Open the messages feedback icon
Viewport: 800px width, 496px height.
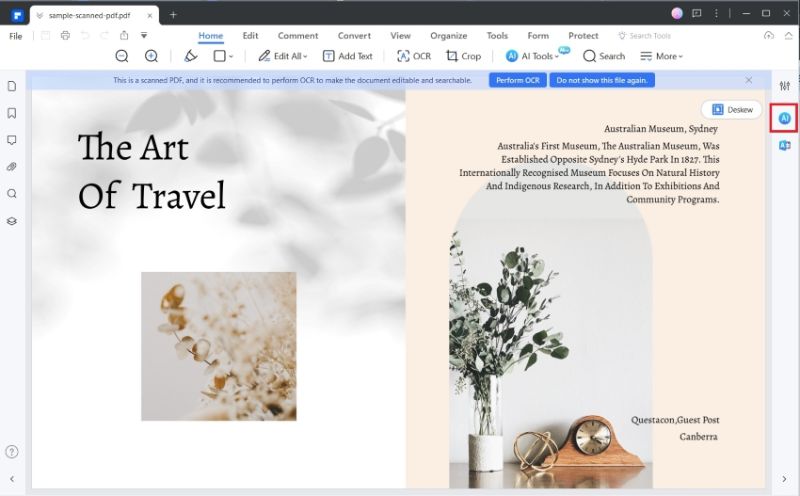coord(697,14)
